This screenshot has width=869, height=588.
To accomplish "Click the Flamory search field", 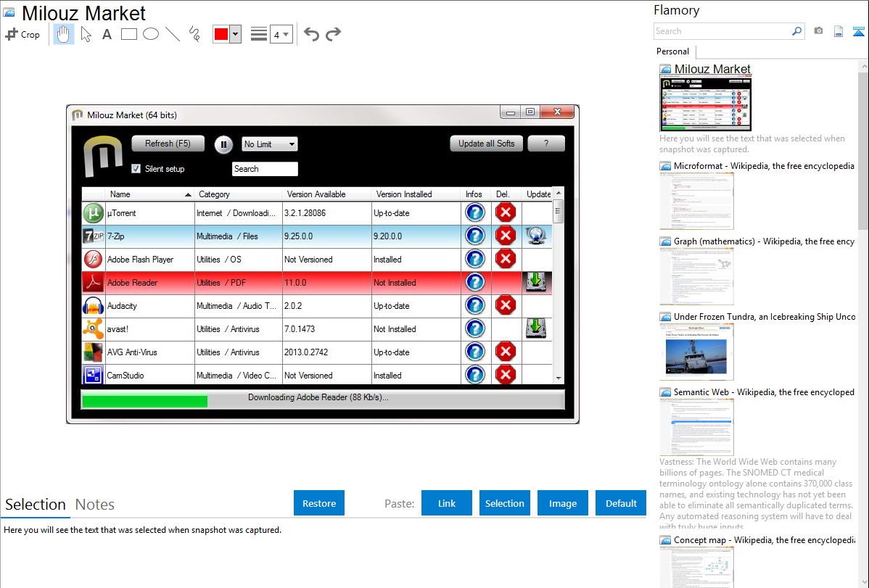I will [x=722, y=31].
